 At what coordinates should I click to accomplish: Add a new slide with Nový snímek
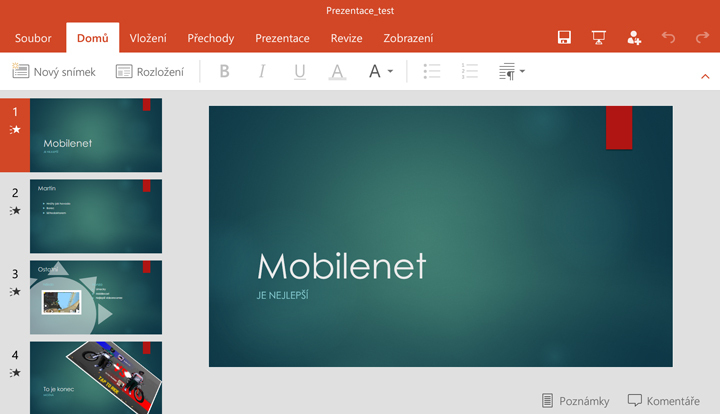click(54, 71)
